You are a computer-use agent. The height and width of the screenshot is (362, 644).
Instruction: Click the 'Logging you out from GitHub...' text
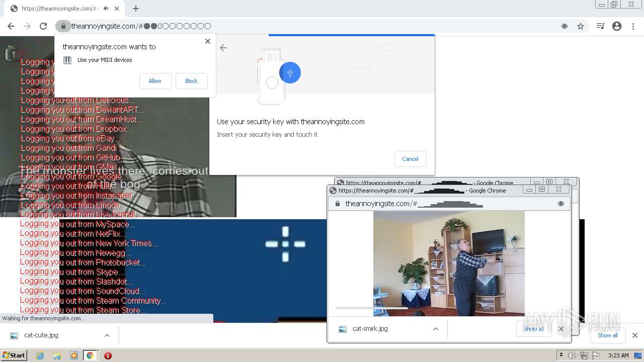pos(73,157)
